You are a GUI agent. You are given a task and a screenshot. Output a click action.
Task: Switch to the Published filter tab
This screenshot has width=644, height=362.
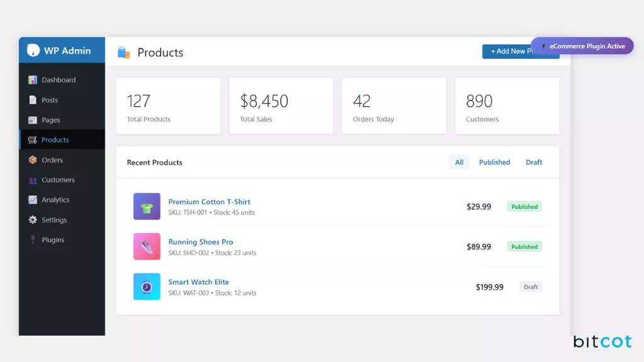494,162
